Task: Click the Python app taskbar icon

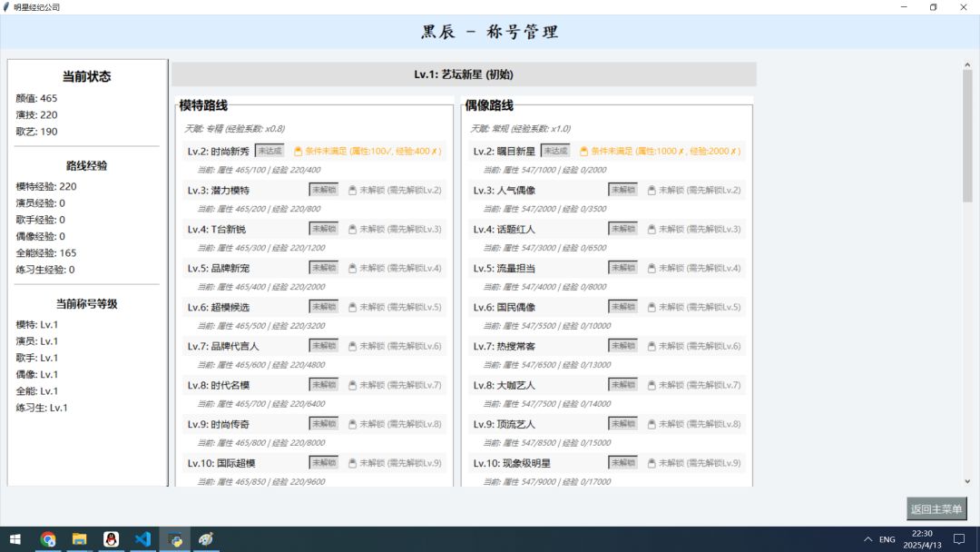Action: (x=175, y=539)
